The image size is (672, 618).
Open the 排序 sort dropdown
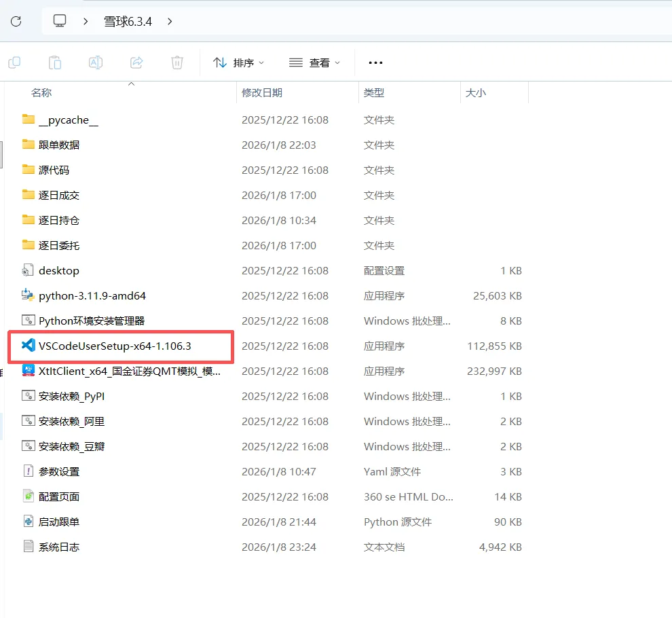click(239, 62)
